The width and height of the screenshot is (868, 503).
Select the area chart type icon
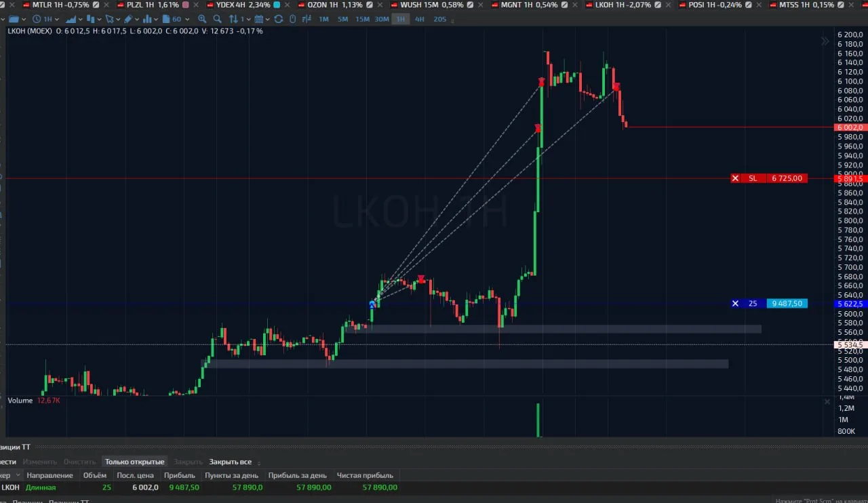(71, 19)
